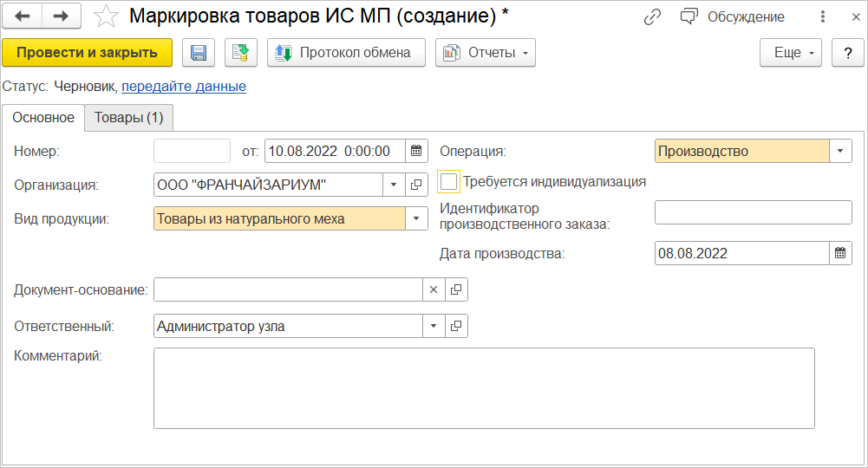
Task: Open calendar for Дата производства field
Action: (840, 253)
